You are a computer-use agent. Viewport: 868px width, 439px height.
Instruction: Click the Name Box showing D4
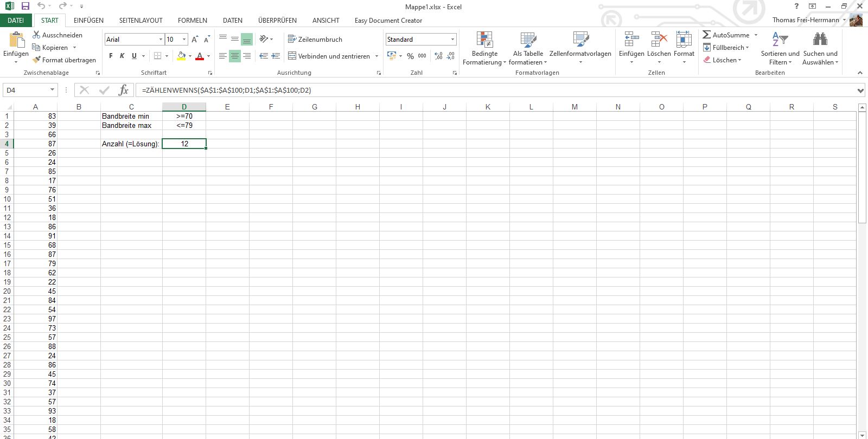(x=26, y=90)
